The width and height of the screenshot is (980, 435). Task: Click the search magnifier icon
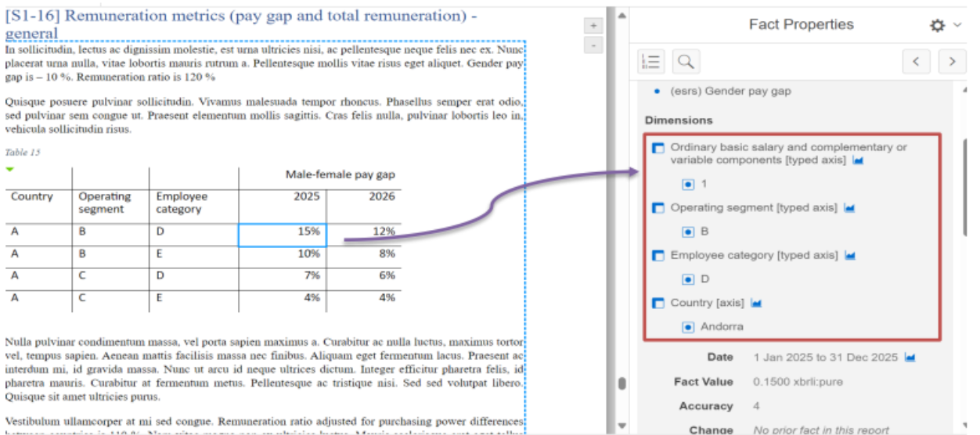[x=685, y=61]
